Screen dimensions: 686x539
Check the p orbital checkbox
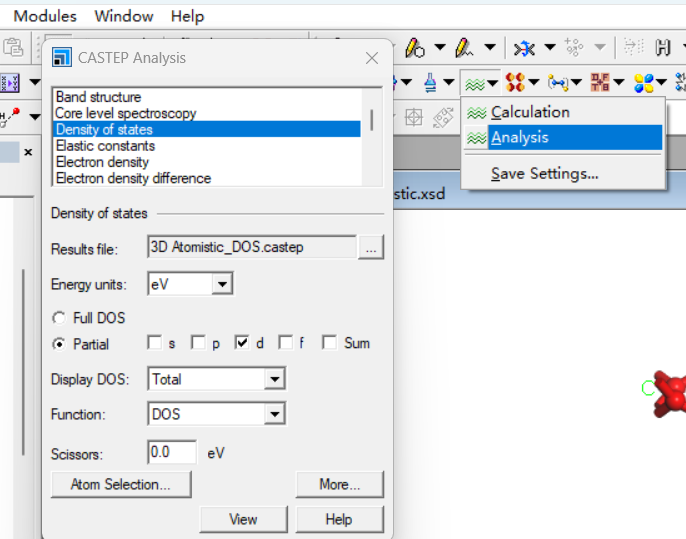198,343
